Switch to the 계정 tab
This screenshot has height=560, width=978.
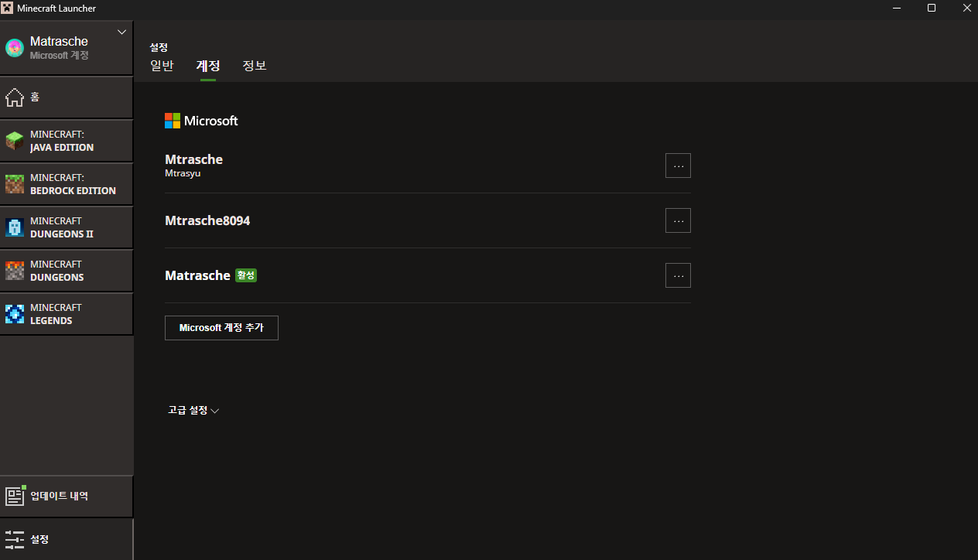(208, 66)
